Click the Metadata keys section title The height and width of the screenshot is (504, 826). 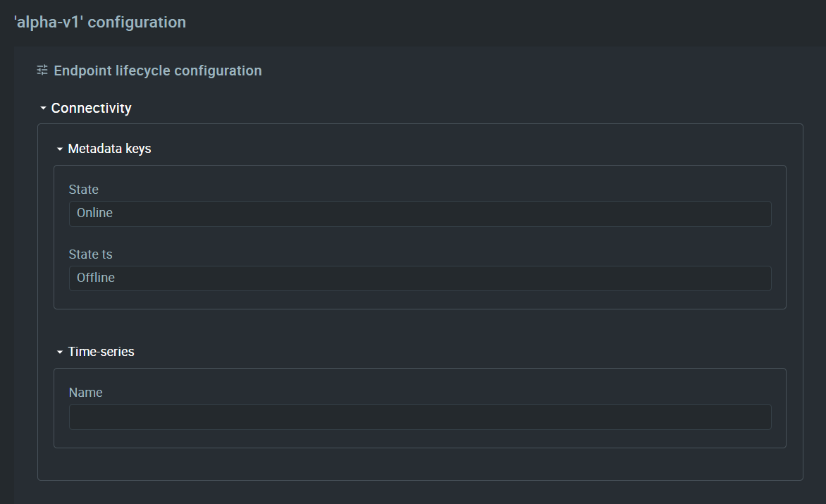click(109, 149)
